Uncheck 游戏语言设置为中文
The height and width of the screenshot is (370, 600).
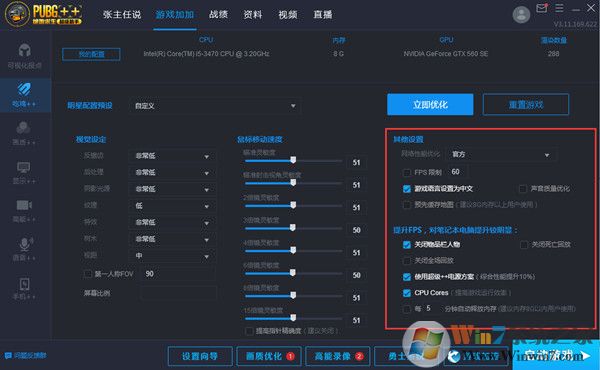tap(407, 189)
